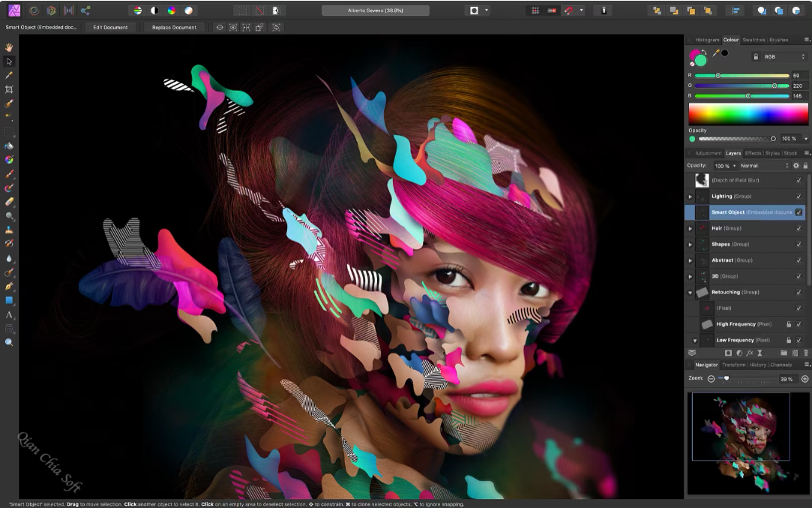Viewport: 812px width, 508px height.
Task: Hide the Hair group layer
Action: click(799, 228)
